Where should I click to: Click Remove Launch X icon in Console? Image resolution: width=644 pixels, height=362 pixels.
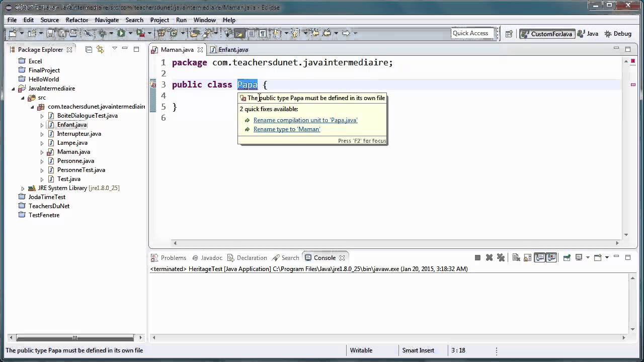[489, 257]
